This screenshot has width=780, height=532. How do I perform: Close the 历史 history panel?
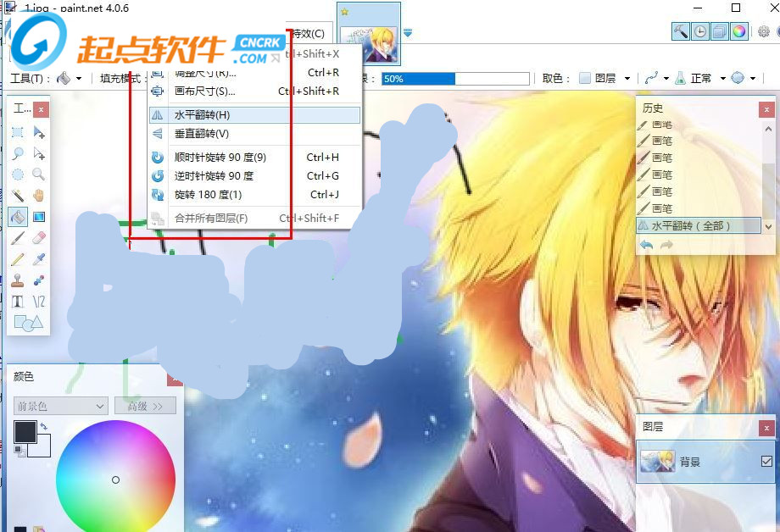[x=766, y=109]
